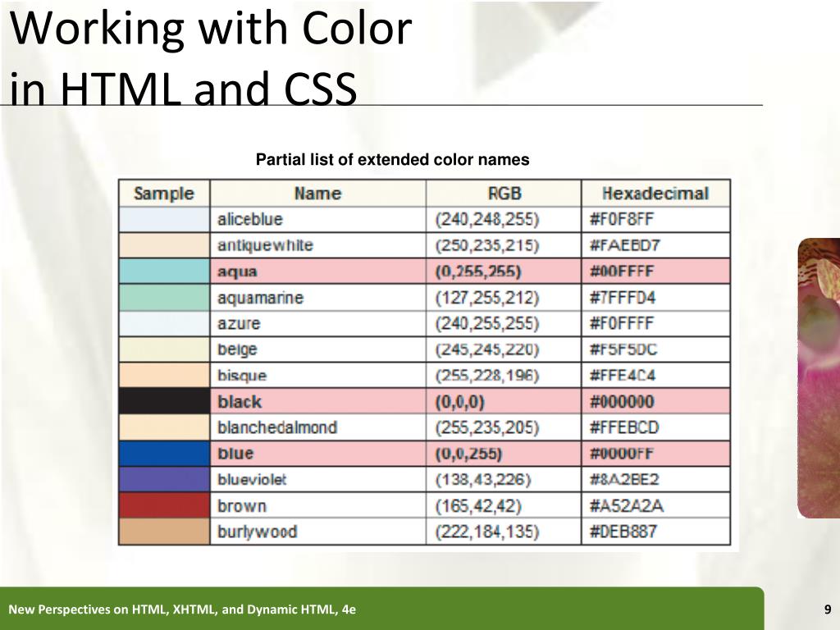Click the aliceblue color sample swatch
This screenshot has width=840, height=630.
[x=164, y=220]
